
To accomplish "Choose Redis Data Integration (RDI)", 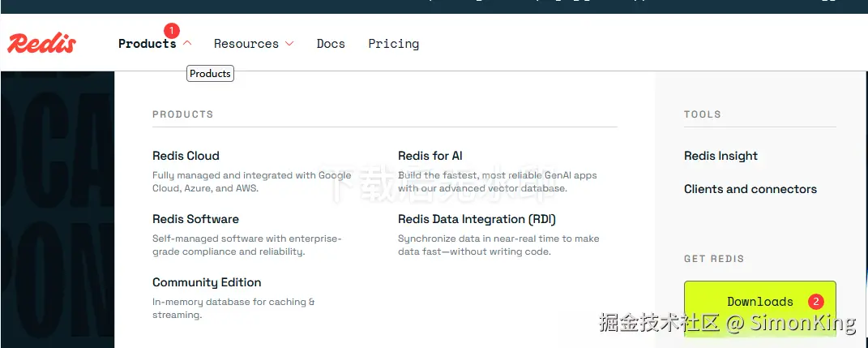I will 477,219.
